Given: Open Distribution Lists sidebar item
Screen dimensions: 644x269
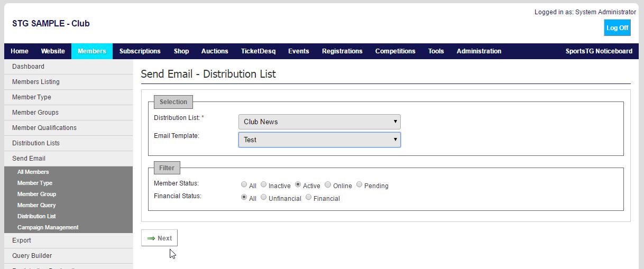Looking at the screenshot, I should coord(68,143).
